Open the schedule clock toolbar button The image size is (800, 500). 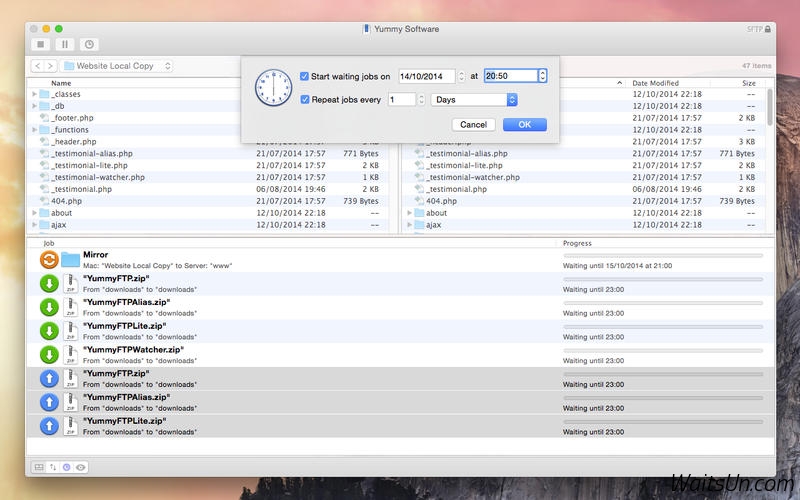click(x=89, y=44)
